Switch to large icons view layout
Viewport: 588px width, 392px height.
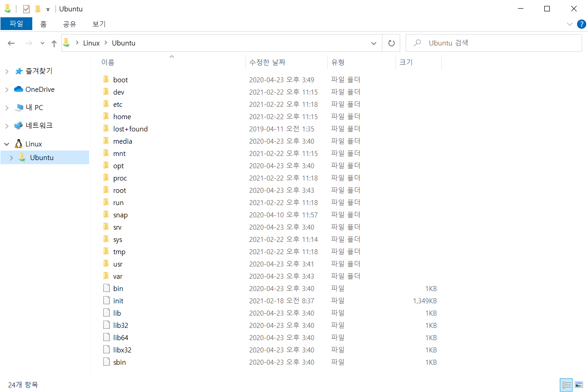click(579, 385)
